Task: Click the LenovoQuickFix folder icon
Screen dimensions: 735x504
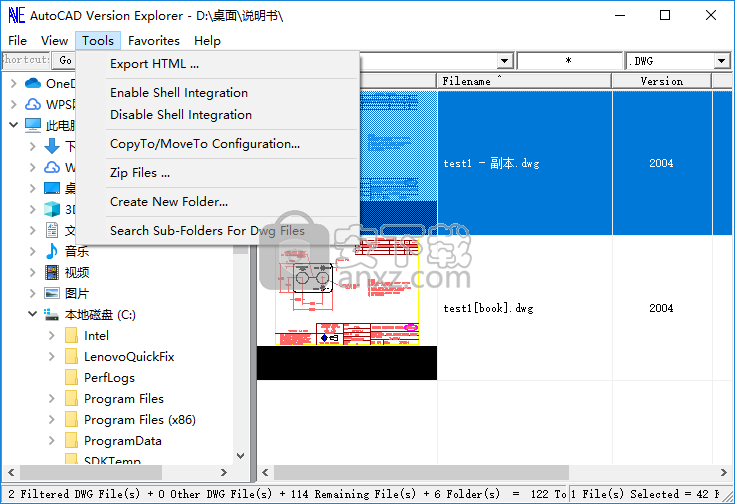Action: point(71,357)
